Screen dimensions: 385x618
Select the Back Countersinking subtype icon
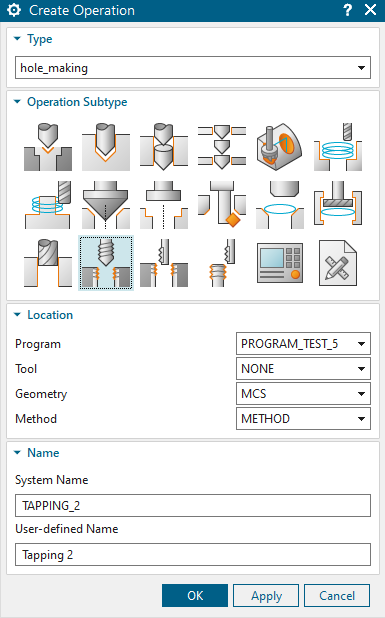[x=280, y=147]
